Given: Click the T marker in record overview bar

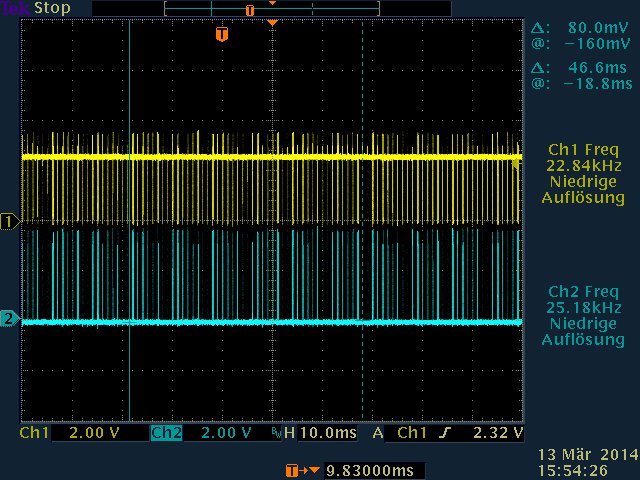Looking at the screenshot, I should point(250,10).
